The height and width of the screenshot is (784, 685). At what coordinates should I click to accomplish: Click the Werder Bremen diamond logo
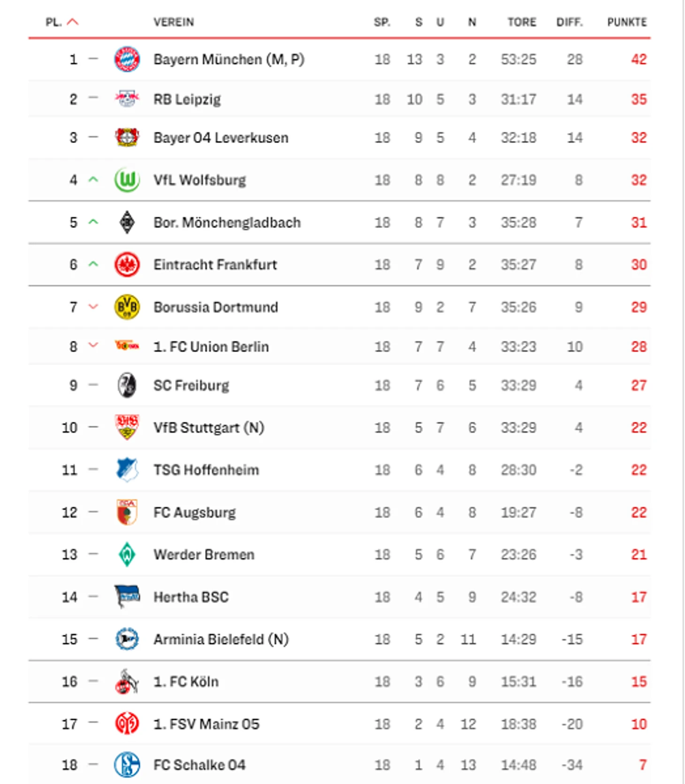pyautogui.click(x=127, y=554)
